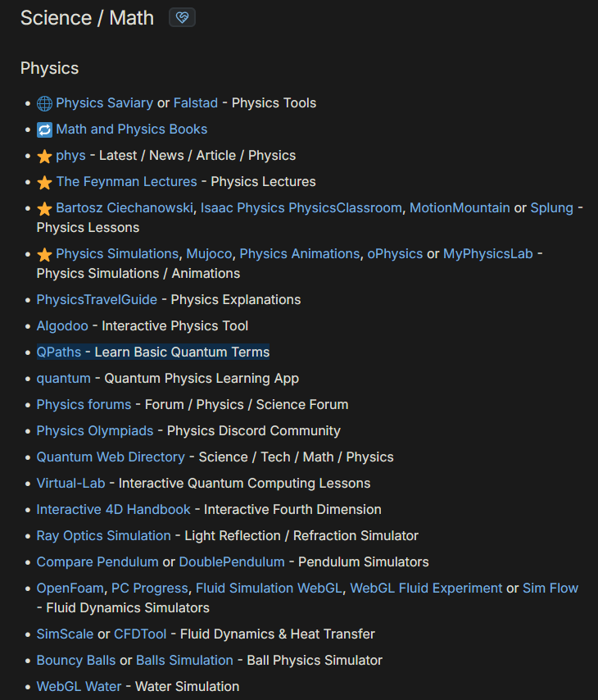Open the Physics Olympiads link
This screenshot has width=598, height=700.
pos(95,430)
